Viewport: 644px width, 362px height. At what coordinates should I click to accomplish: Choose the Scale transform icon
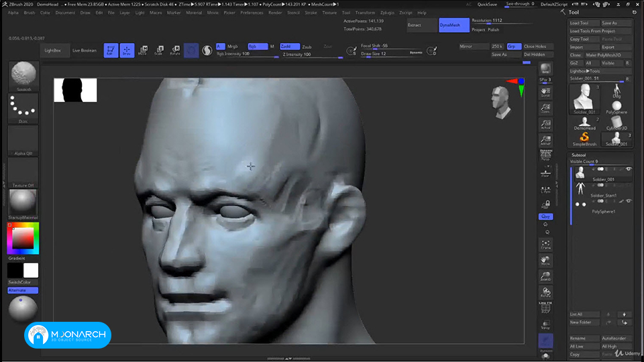(x=159, y=50)
